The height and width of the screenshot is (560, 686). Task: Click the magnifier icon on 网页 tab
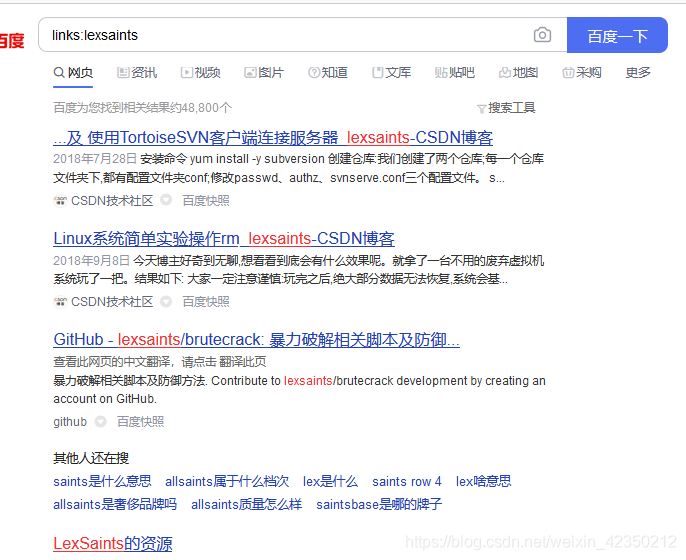tap(59, 72)
